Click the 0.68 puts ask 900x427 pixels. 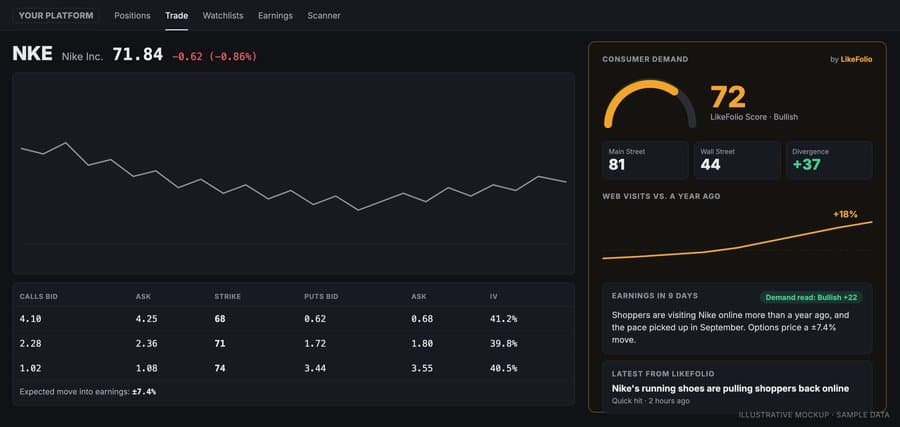[422, 319]
